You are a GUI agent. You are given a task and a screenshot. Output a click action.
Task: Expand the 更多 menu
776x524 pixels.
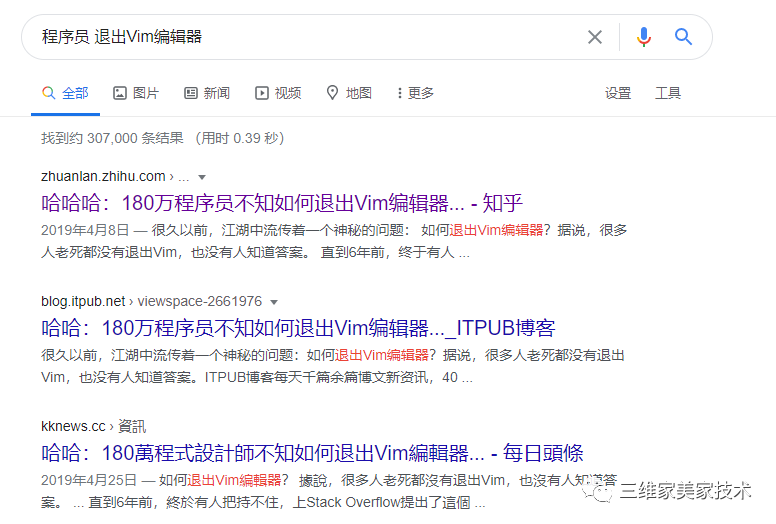click(415, 93)
